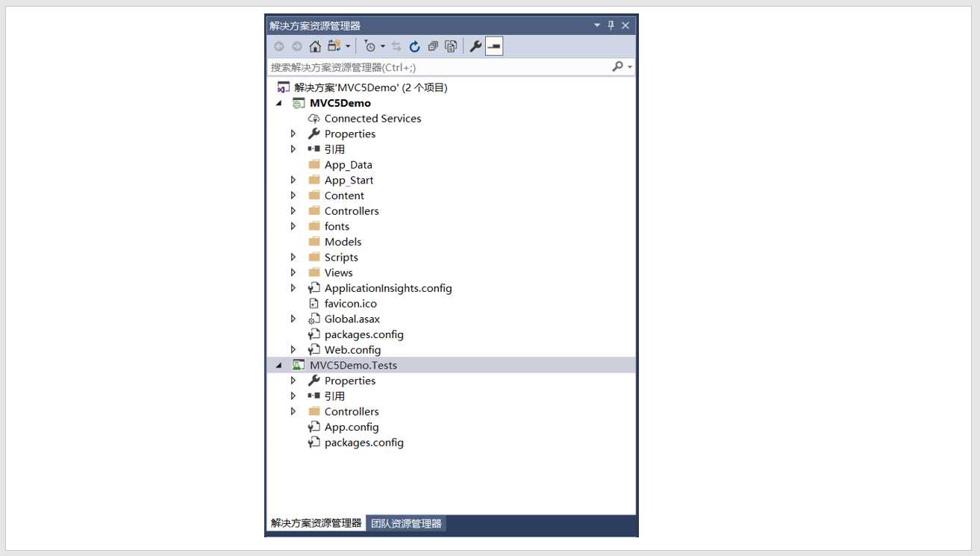Open search options dropdown arrow beside magnifier

[x=630, y=67]
